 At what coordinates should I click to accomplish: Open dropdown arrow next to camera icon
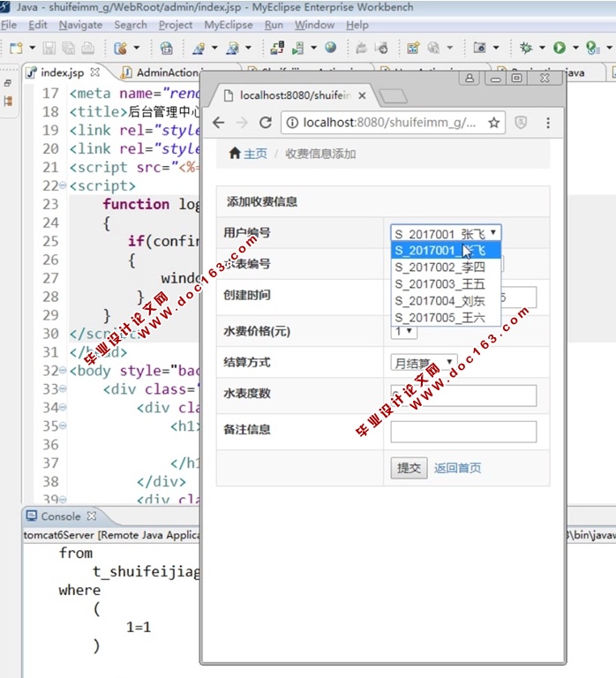pos(496,48)
